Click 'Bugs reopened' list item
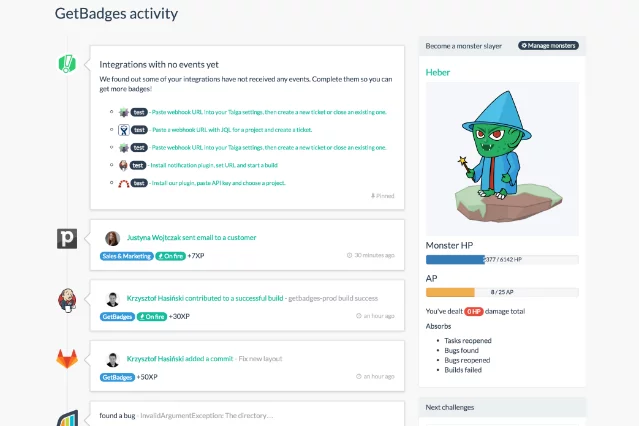This screenshot has width=639, height=426. point(467,360)
